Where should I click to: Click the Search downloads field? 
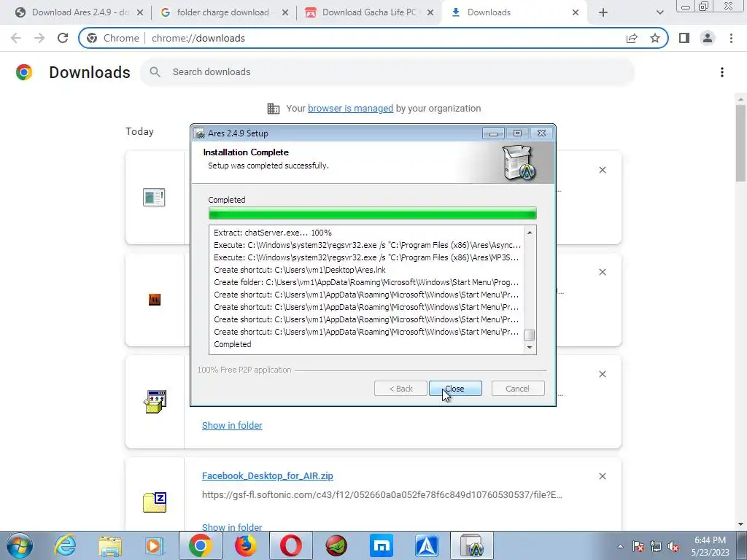tap(387, 72)
